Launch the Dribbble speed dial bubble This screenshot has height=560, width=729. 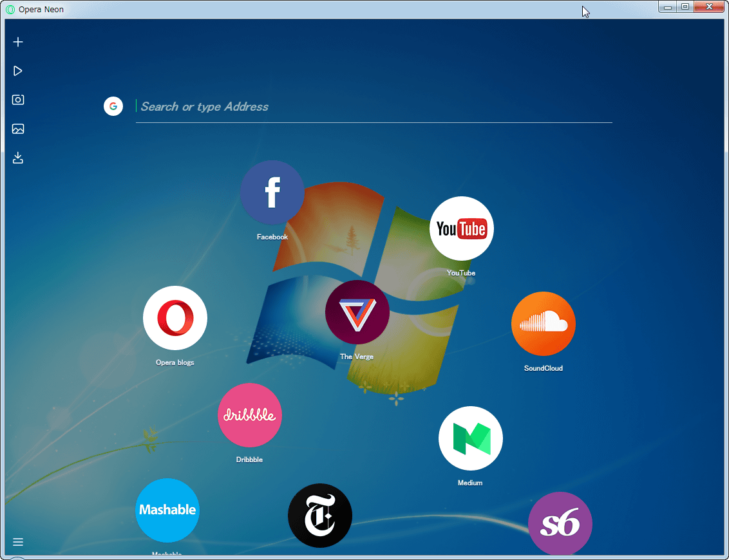click(x=250, y=415)
